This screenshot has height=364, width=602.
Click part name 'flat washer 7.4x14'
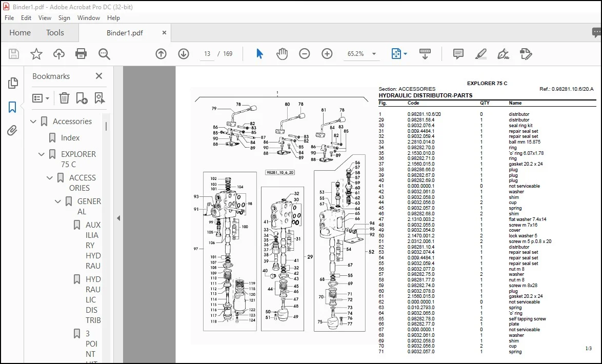pyautogui.click(x=528, y=219)
